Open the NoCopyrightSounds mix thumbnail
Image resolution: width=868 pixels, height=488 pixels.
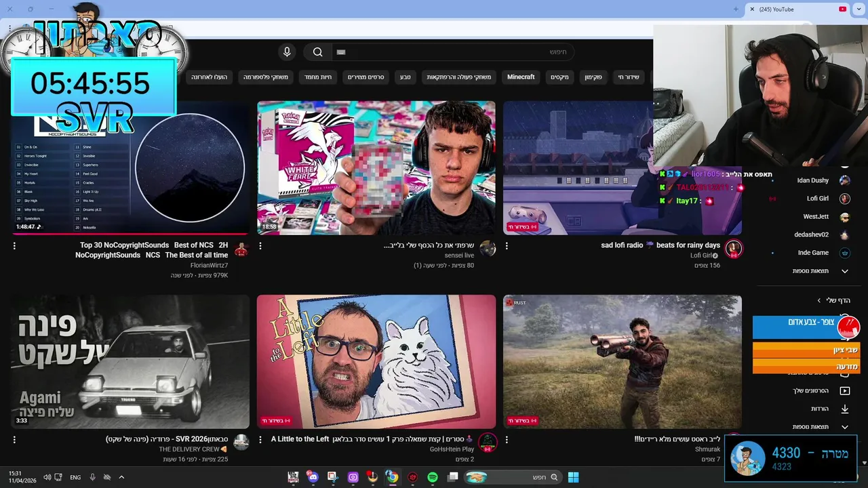point(130,168)
